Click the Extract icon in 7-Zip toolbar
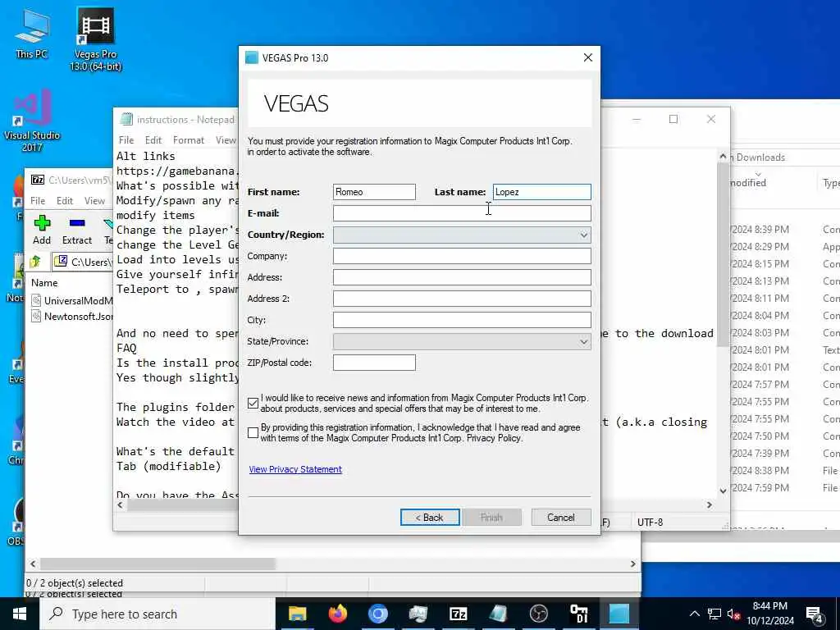840x630 pixels. click(77, 230)
